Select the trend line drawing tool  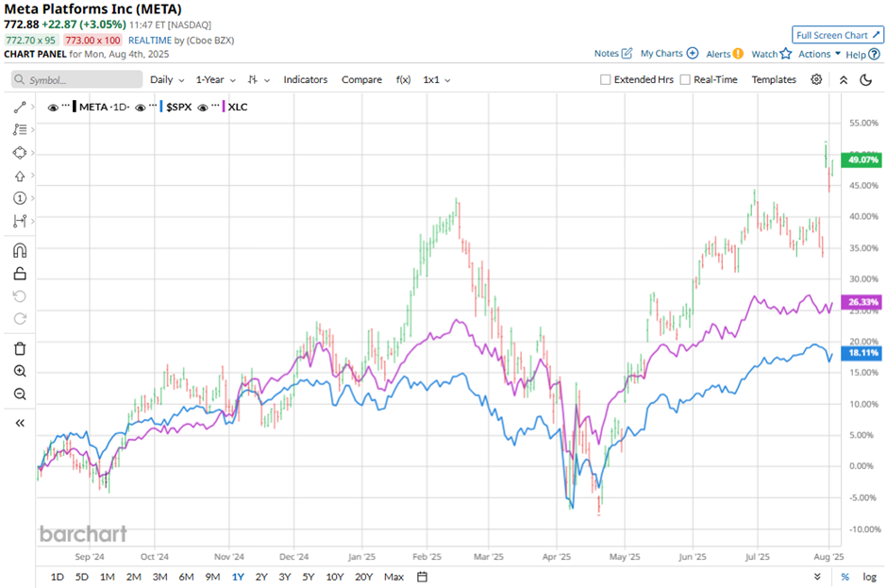[x=20, y=107]
